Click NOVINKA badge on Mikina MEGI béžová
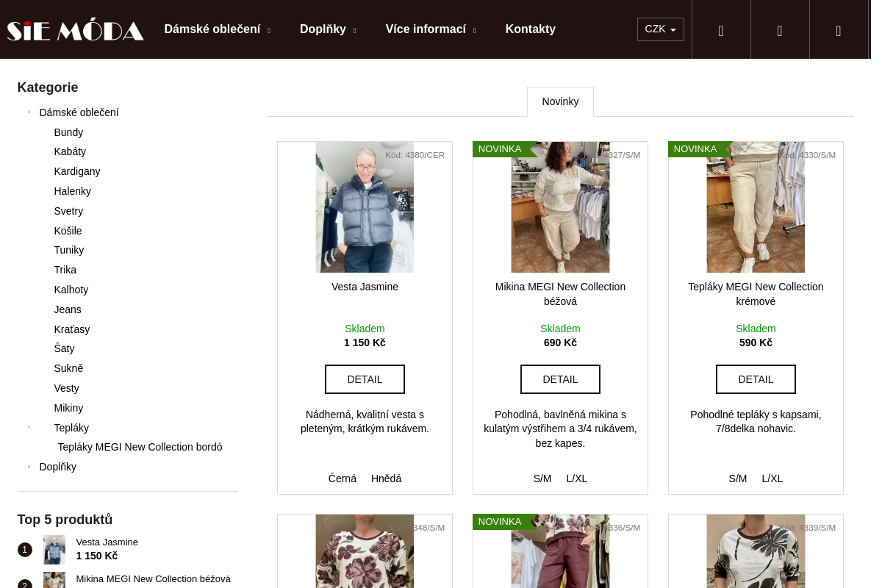 click(501, 149)
